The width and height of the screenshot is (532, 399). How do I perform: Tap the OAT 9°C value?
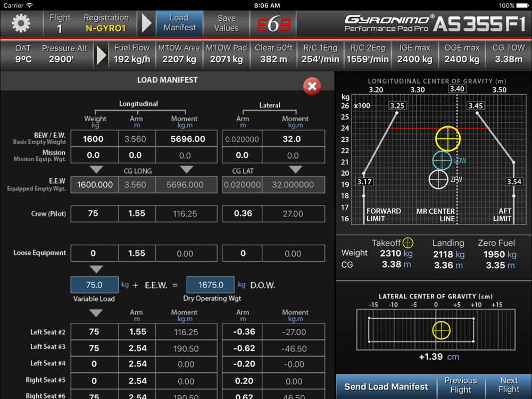23,54
